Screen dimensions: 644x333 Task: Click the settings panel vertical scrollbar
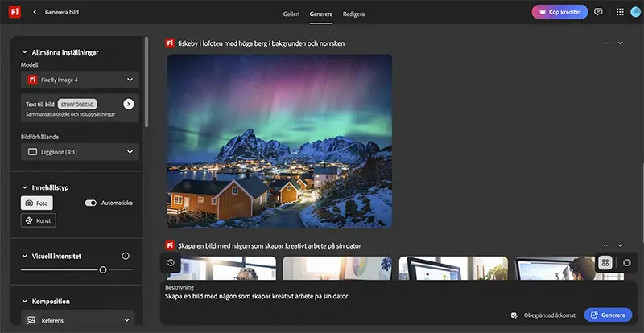pyautogui.click(x=147, y=82)
